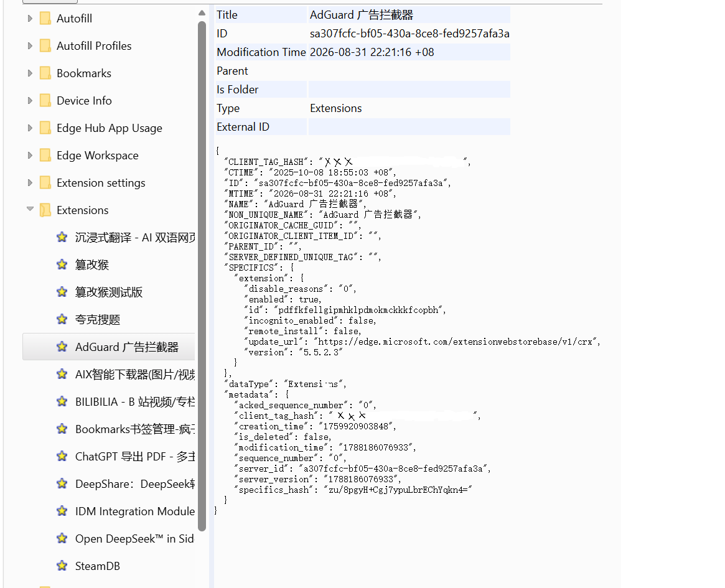Open the ChatGPT 导出 PDF entry
The image size is (725, 588).
coord(135,456)
